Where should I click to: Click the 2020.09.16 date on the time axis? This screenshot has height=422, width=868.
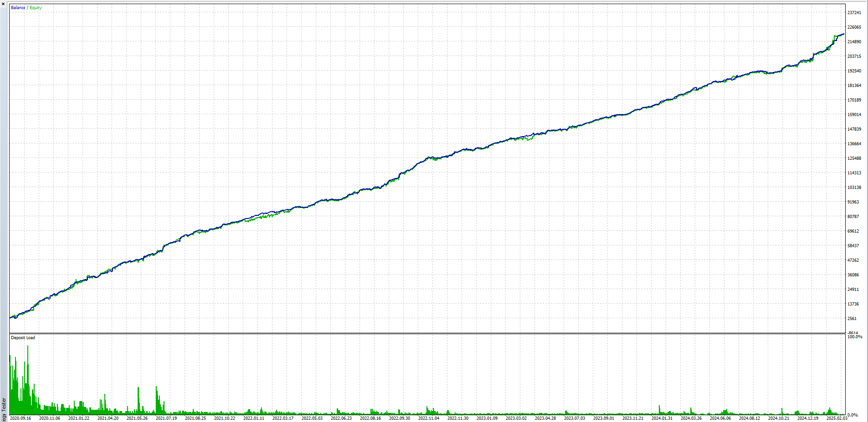pyautogui.click(x=21, y=418)
